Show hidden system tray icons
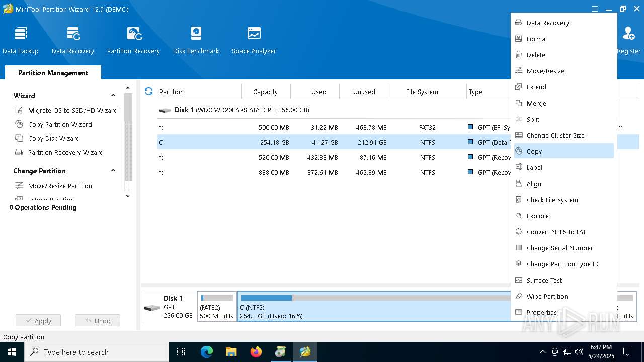The height and width of the screenshot is (362, 644). click(542, 352)
